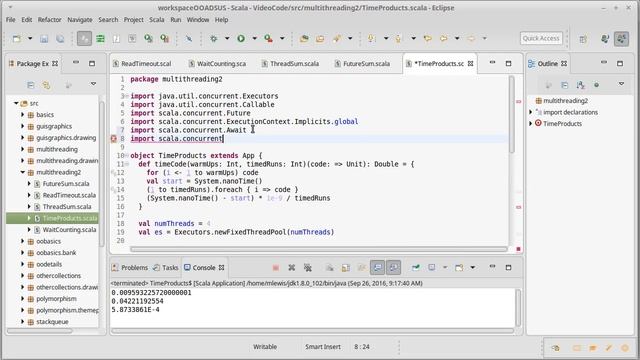Open the Refactor menu
Screen dimensions: 640x360
point(49,20)
